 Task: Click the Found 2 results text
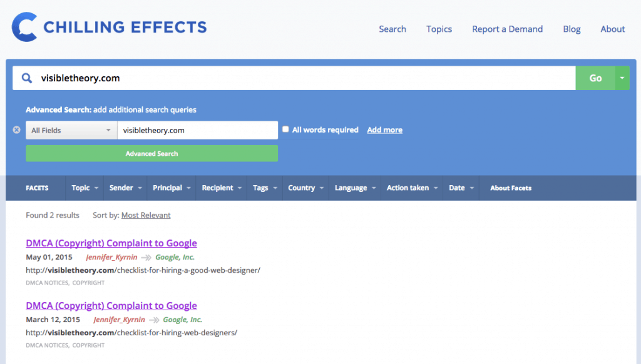coord(53,215)
